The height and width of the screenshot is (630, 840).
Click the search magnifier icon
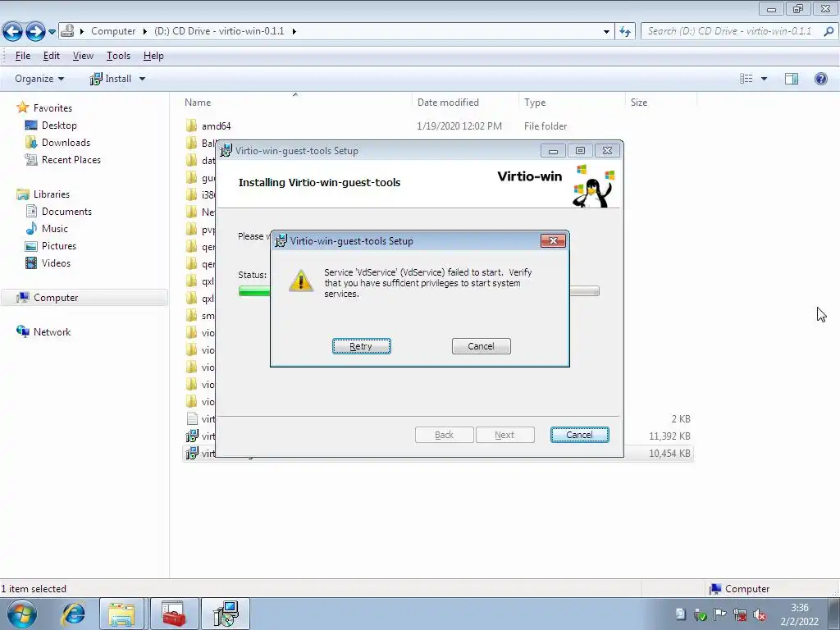point(829,31)
